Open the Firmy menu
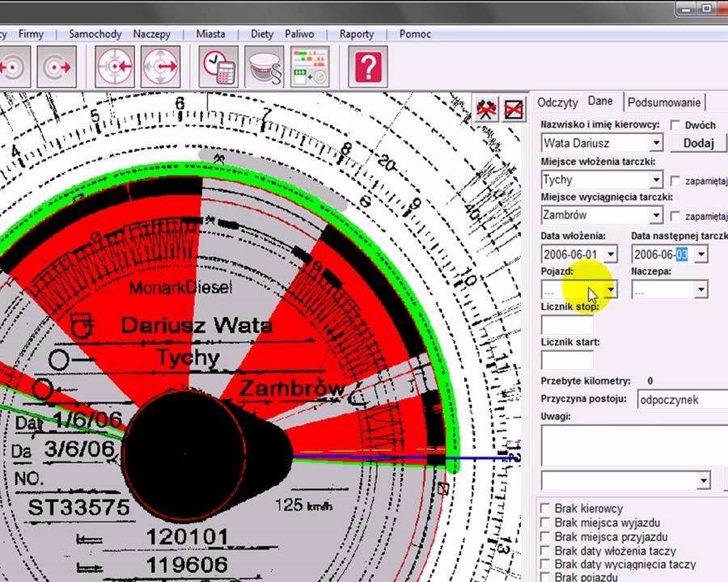This screenshot has width=728, height=582. 31,34
